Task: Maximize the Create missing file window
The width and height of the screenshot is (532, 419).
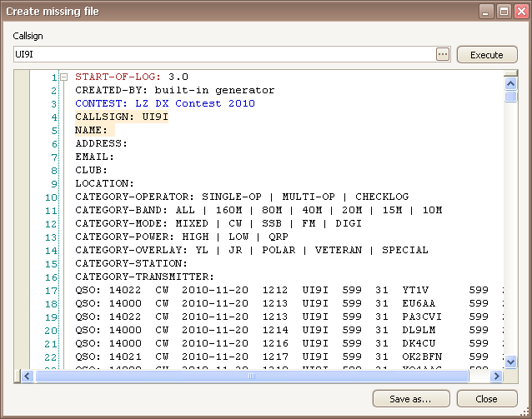Action: (503, 12)
